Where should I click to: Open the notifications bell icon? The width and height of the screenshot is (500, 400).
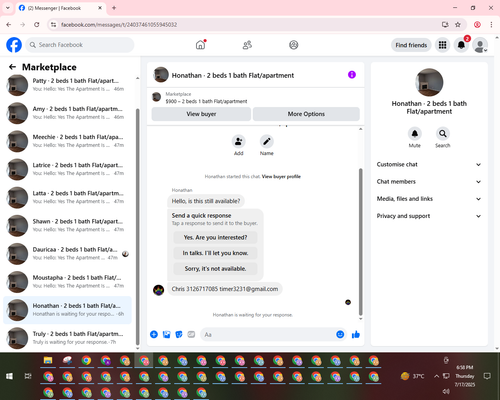click(461, 45)
